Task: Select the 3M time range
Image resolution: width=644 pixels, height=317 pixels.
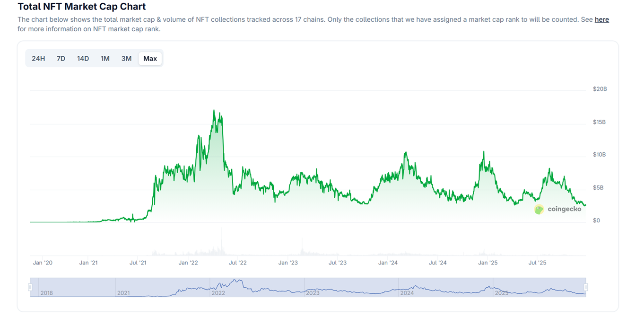Action: coord(126,58)
